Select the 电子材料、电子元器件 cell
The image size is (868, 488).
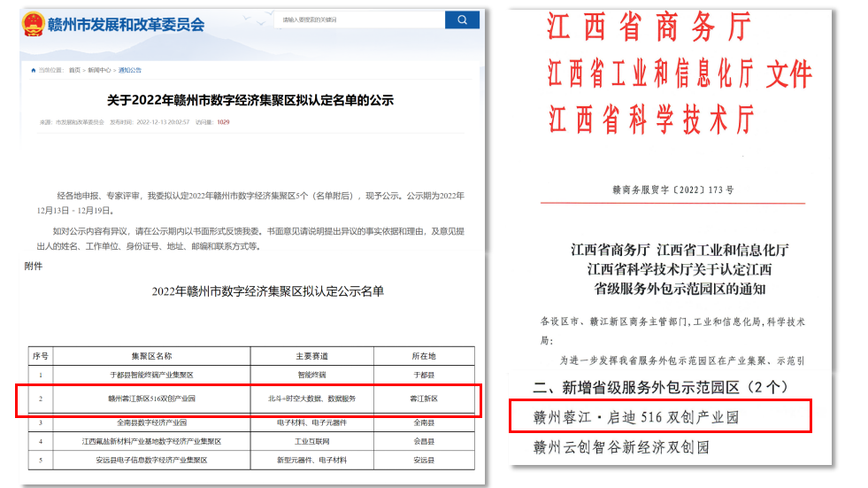311,422
